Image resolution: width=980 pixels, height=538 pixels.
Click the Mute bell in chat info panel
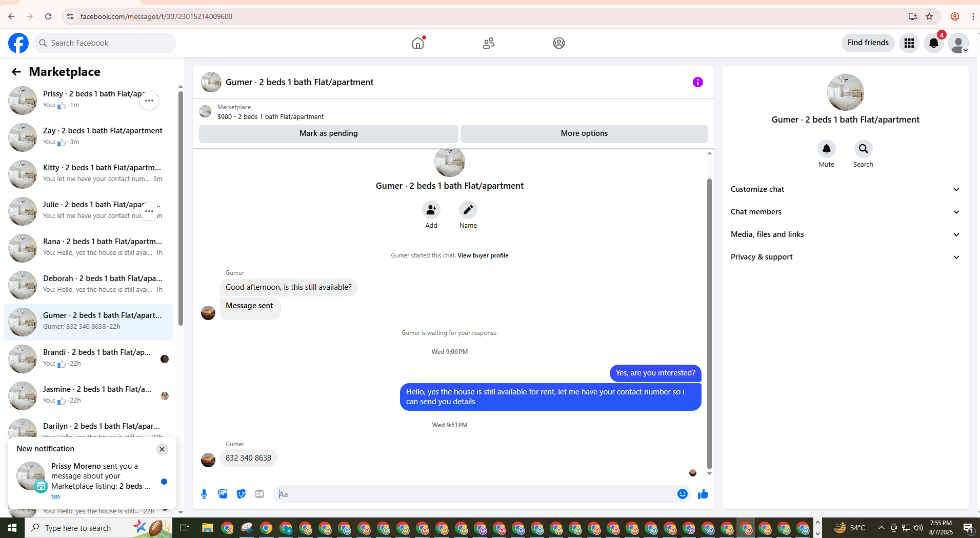pos(827,149)
